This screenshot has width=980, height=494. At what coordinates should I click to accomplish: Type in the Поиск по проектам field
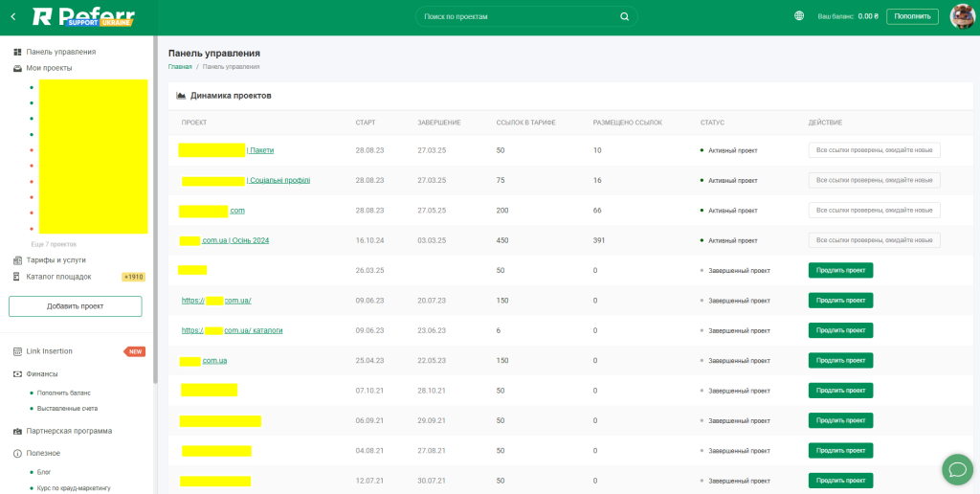[517, 16]
